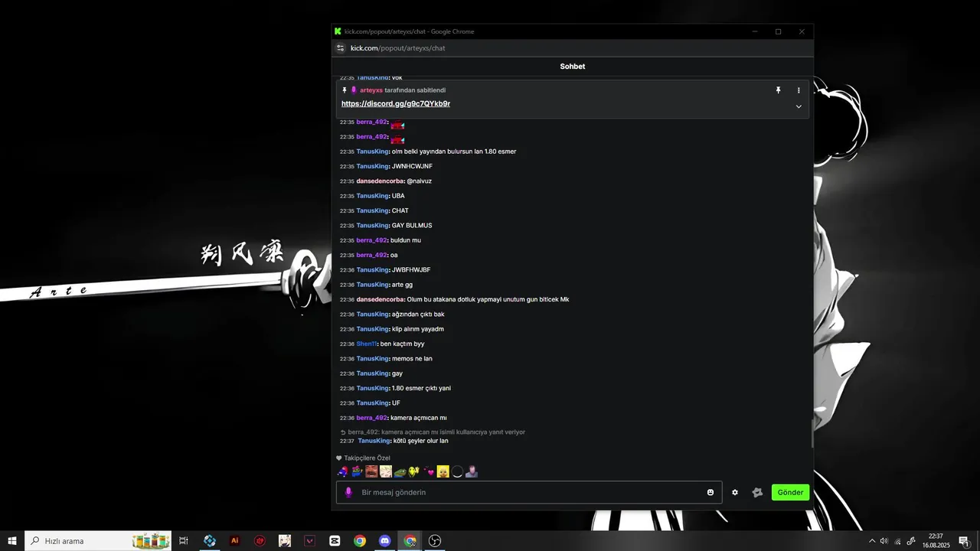Insert the first follower emote in the row
This screenshot has height=551, width=980.
[x=342, y=471]
